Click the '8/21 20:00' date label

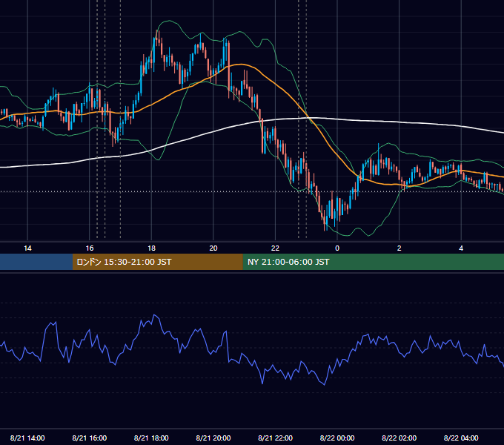pyautogui.click(x=213, y=438)
